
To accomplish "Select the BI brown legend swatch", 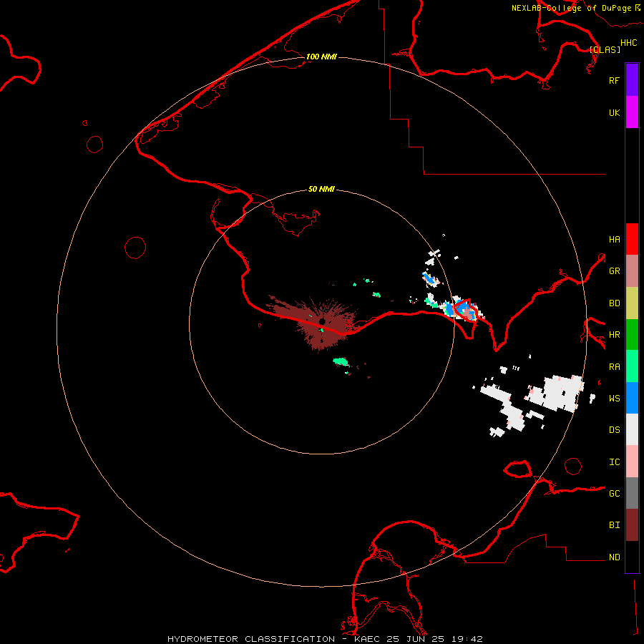I will click(x=632, y=525).
